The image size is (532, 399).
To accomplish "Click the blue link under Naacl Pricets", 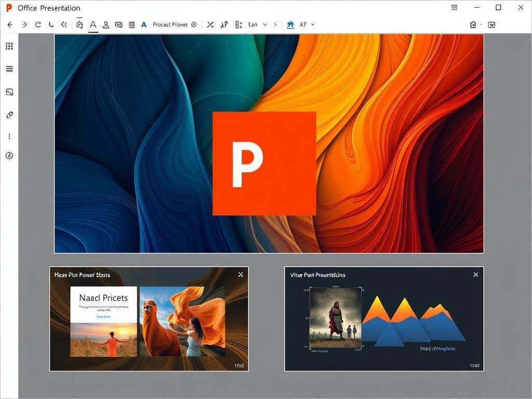I will click(x=103, y=316).
